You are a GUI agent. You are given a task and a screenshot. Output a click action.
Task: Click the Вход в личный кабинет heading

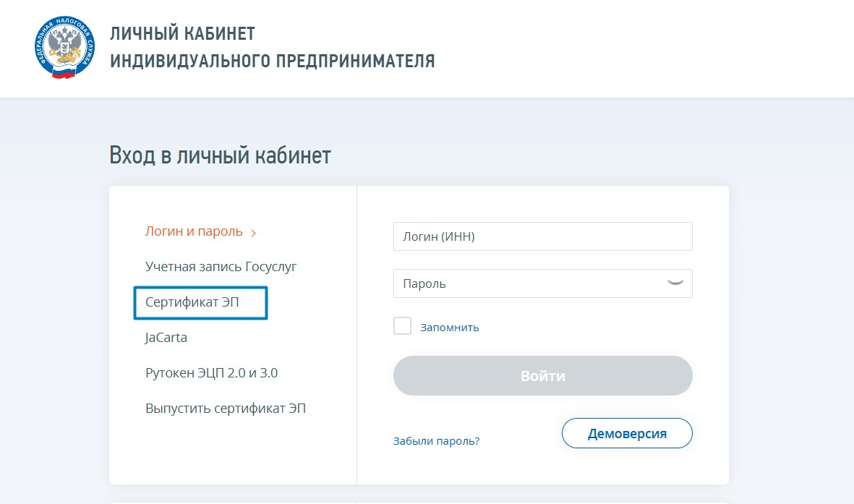pyautogui.click(x=220, y=155)
